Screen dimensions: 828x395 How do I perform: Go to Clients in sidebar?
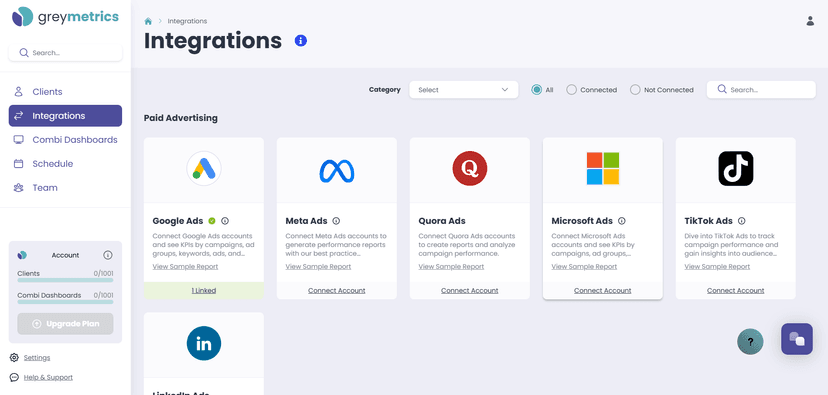[65, 92]
